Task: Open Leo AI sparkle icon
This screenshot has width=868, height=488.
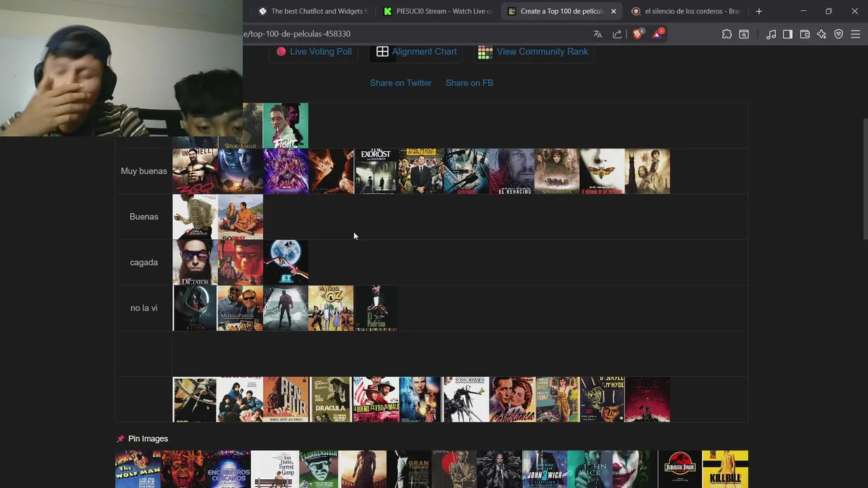Action: [x=822, y=34]
